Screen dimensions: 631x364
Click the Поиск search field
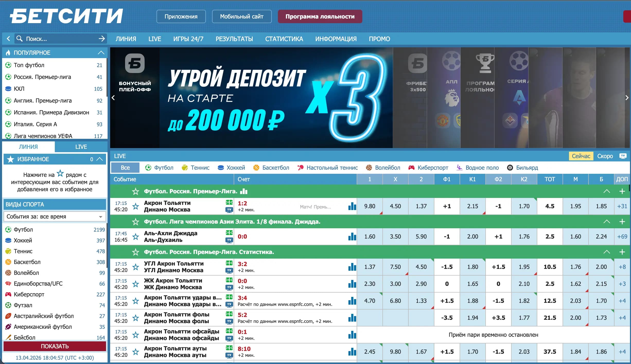[60, 39]
